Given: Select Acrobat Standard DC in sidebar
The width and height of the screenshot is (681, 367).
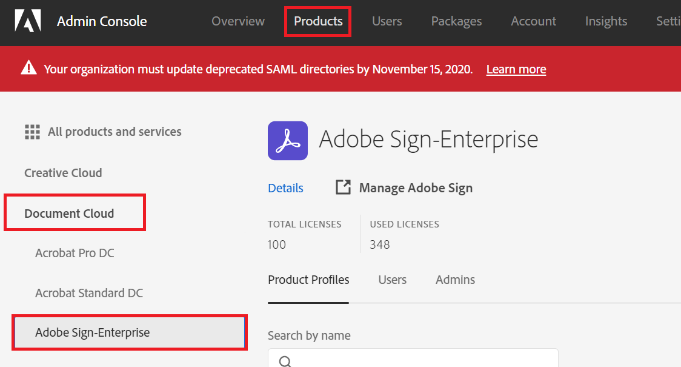Looking at the screenshot, I should 89,293.
